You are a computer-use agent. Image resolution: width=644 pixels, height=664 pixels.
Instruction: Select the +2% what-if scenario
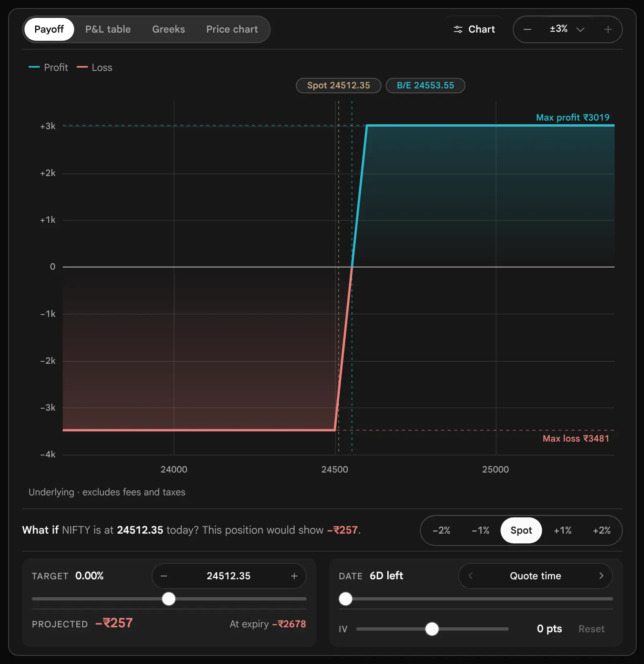pos(602,530)
